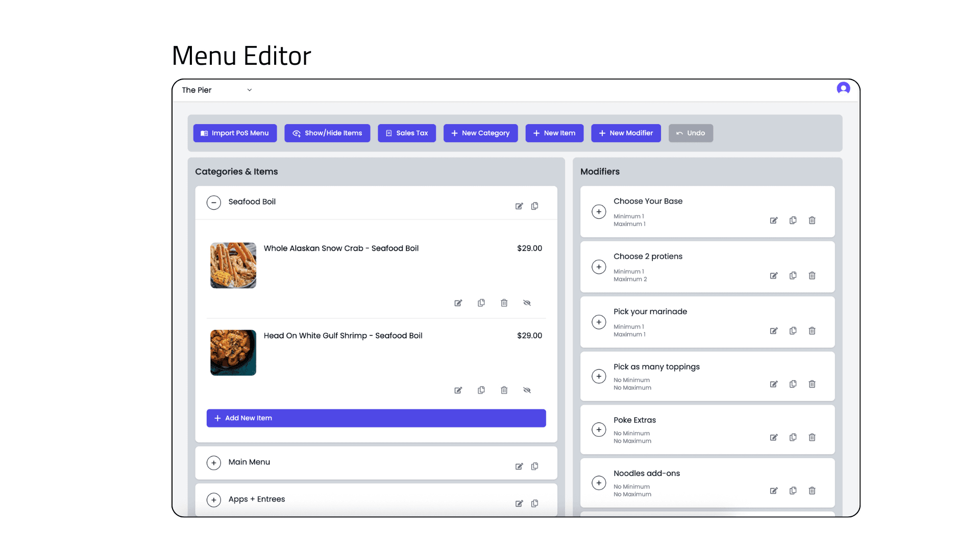Hide the Whole Alaskan Snow Crab item
Viewport: 980px width, 551px height.
tap(527, 303)
